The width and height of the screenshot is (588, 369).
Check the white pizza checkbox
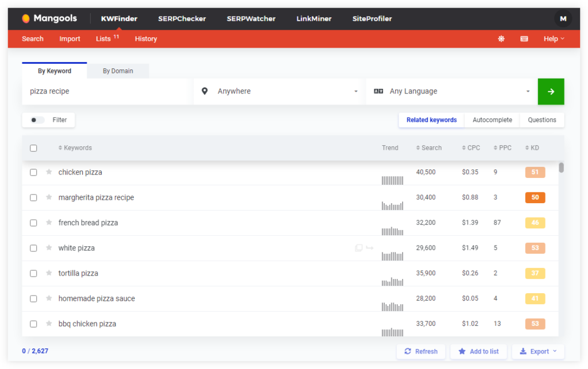[33, 248]
